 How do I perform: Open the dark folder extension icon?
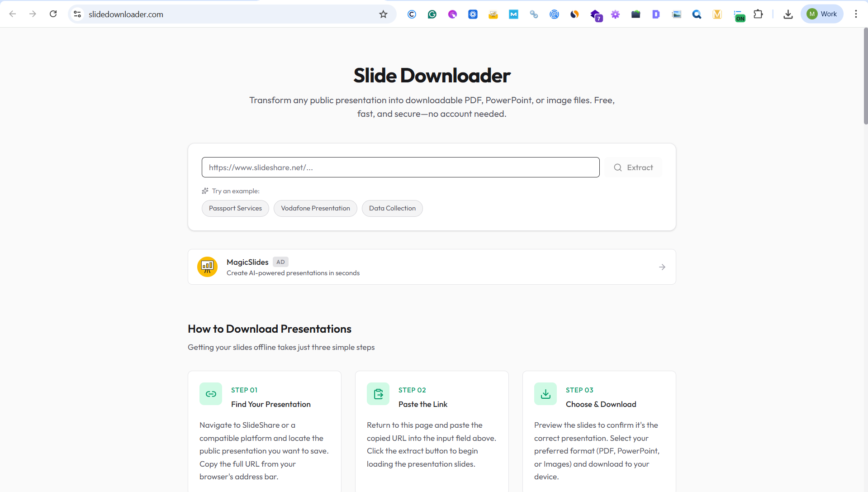pos(636,14)
